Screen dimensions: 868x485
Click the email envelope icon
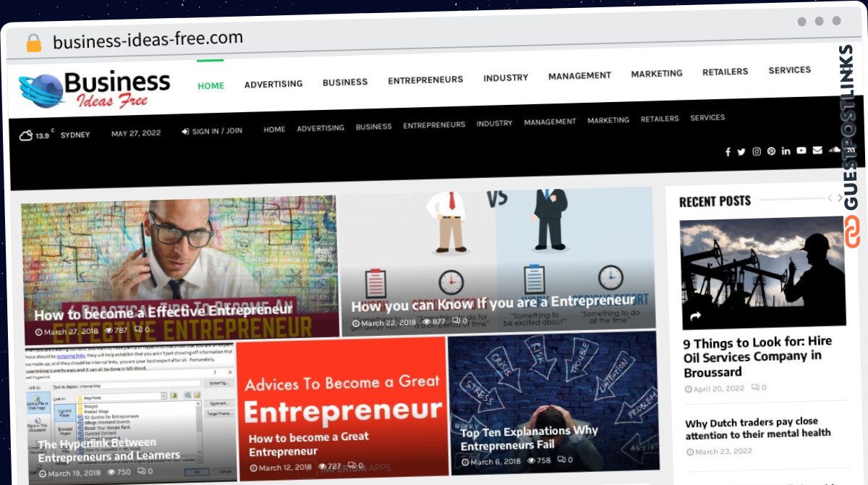pos(817,150)
